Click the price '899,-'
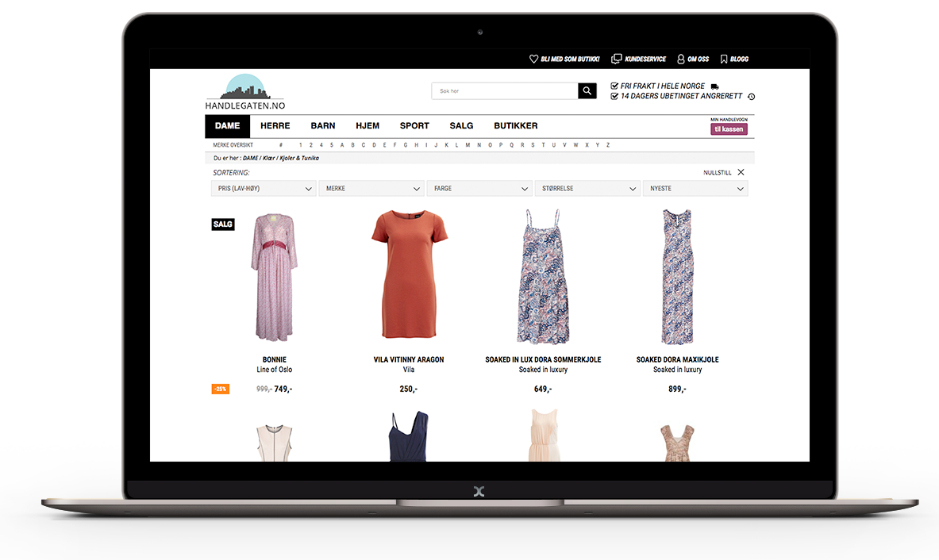The width and height of the screenshot is (939, 560). pos(677,389)
